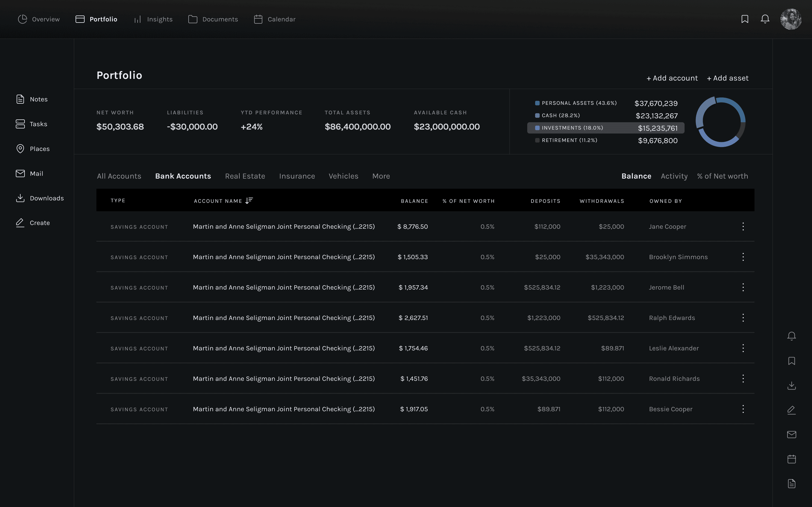Click the right rail calendar icon

(791, 459)
